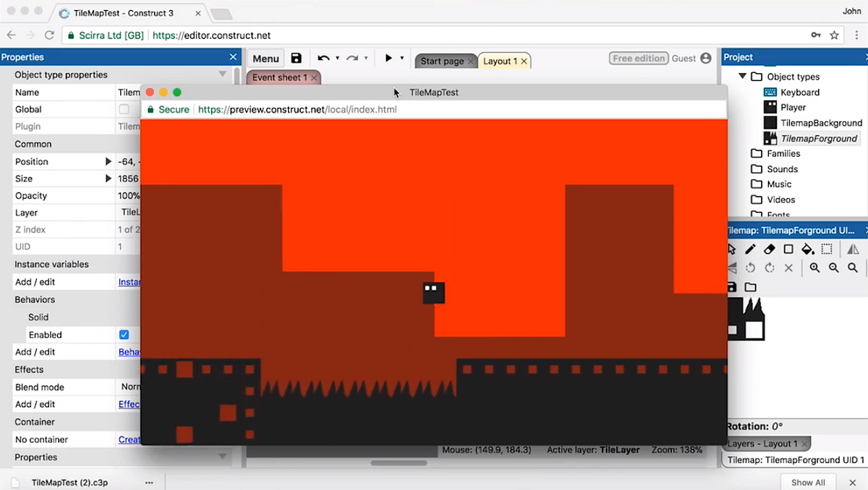This screenshot has height=490, width=868.
Task: Switch to the Start page tab
Action: [442, 61]
